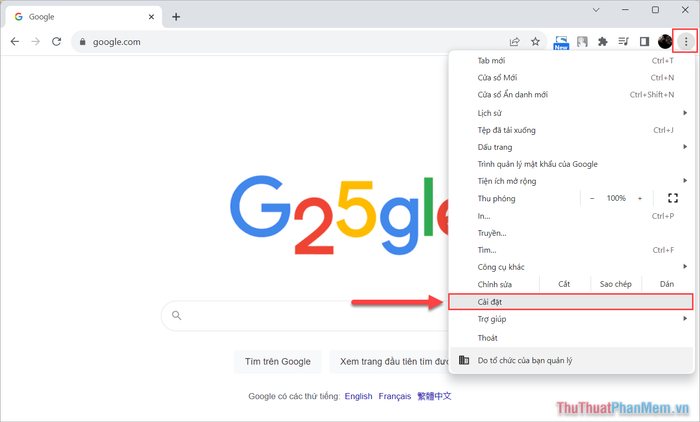Screen dimensions: 700x422
Task: Click the Google 25 anniversary doodle
Action: [x=339, y=215]
